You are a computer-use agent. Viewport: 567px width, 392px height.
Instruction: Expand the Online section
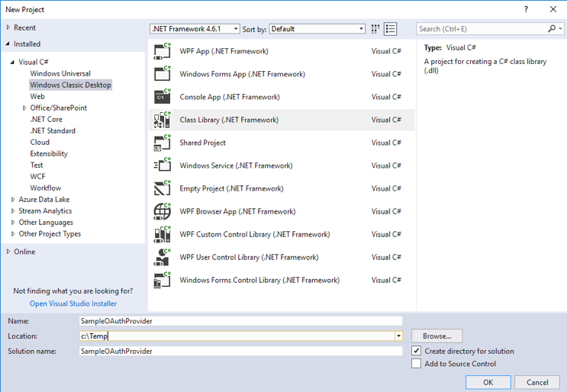pos(8,252)
